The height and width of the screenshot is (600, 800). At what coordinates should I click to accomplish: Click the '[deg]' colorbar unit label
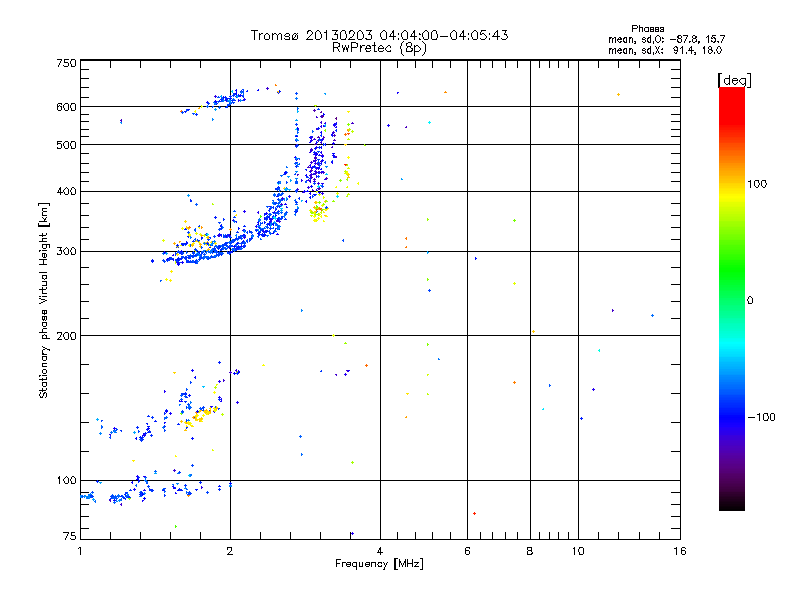point(734,80)
